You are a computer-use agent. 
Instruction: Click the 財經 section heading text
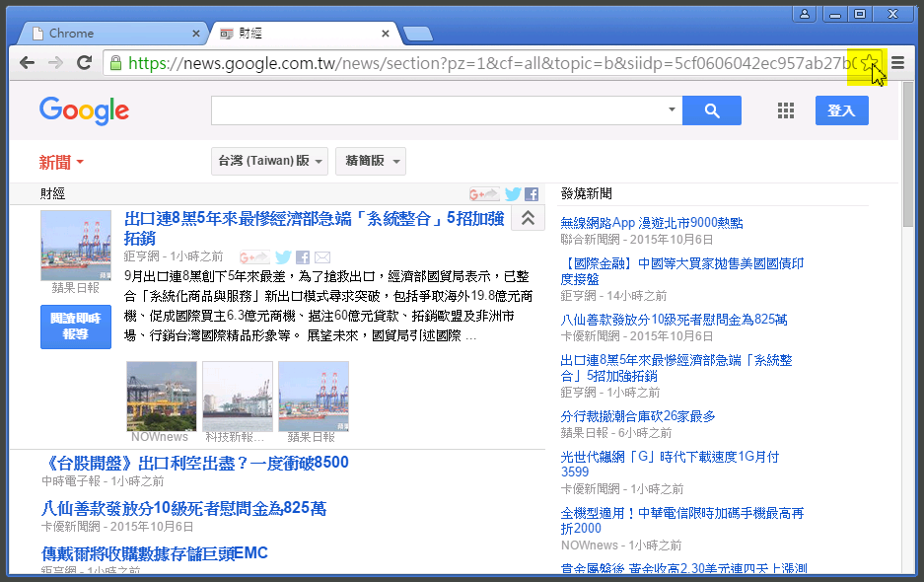point(52,193)
